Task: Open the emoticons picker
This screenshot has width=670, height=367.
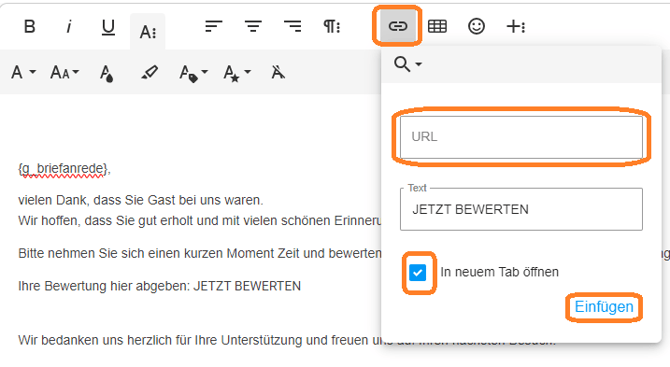Action: click(476, 26)
